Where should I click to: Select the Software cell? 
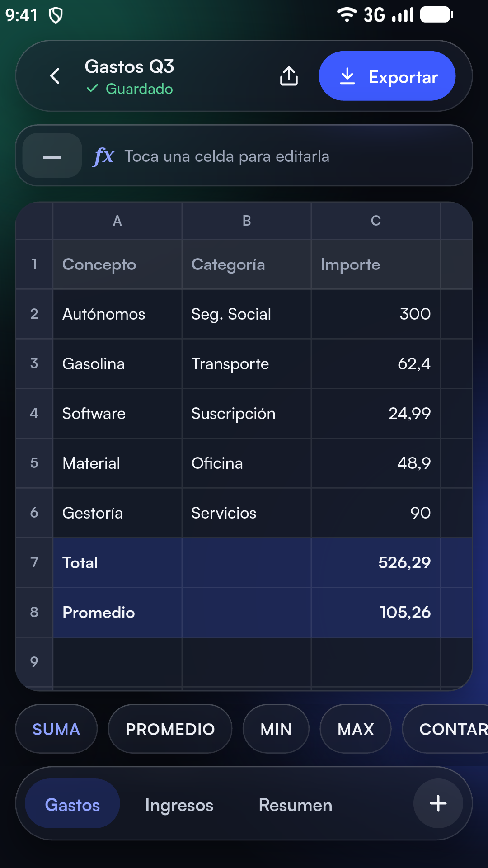pos(117,413)
